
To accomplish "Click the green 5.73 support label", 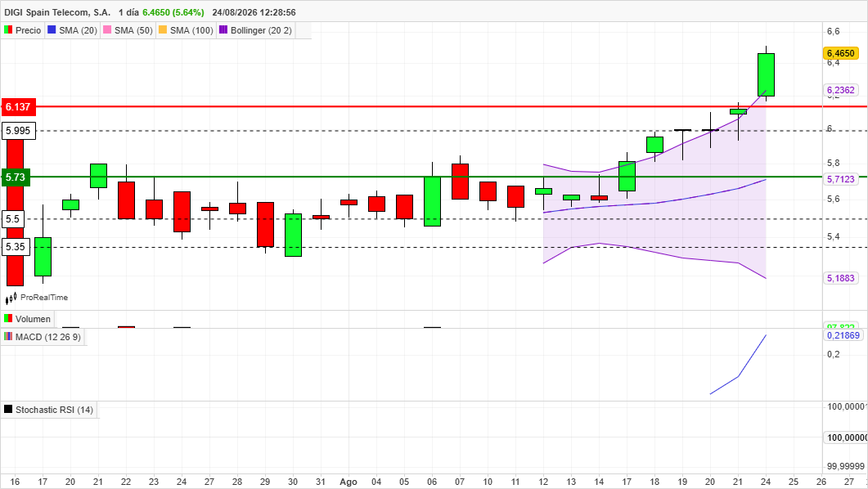I will tap(15, 177).
